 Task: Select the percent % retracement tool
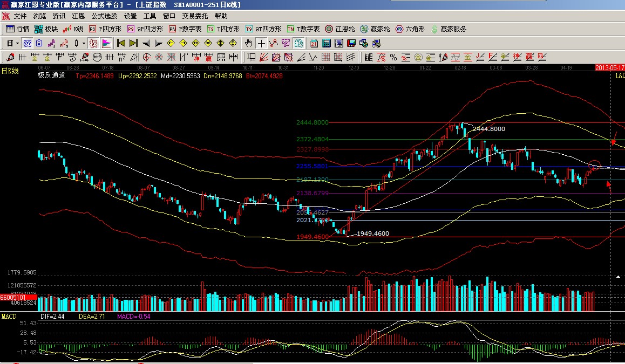tap(393, 57)
